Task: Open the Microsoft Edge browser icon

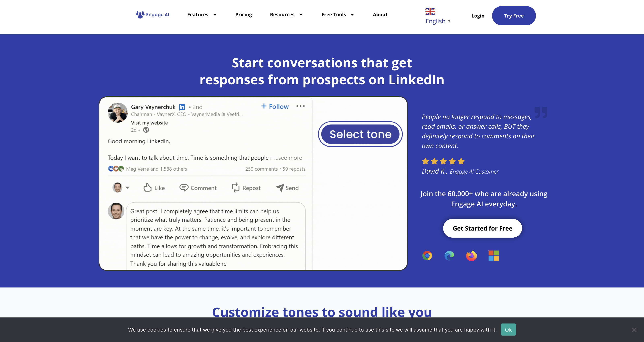Action: pos(449,255)
